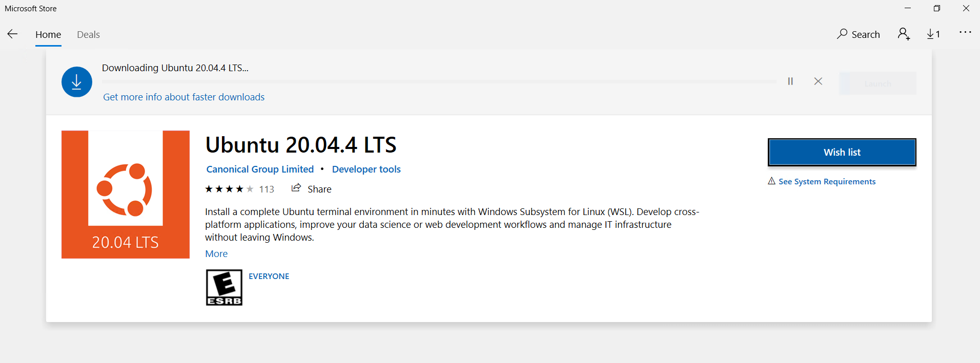Pause the Ubuntu download
Image resolution: width=980 pixels, height=363 pixels.
point(790,81)
